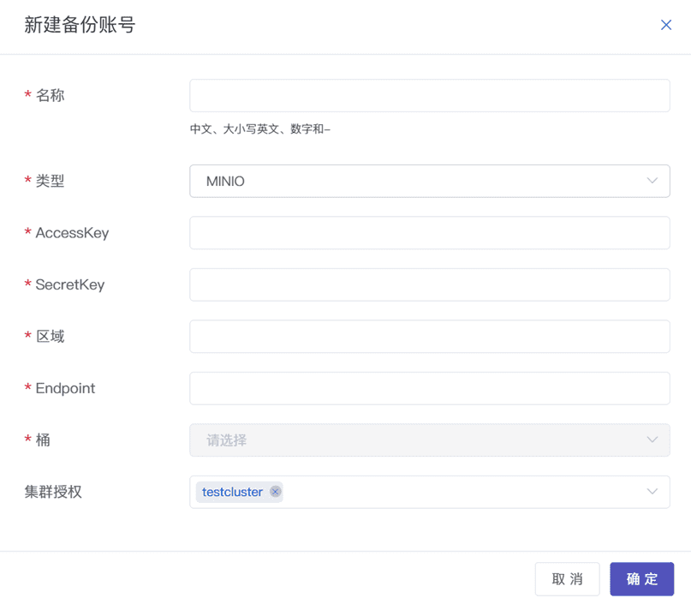Click the 集群授权 label
The height and width of the screenshot is (616, 691).
[x=53, y=492]
